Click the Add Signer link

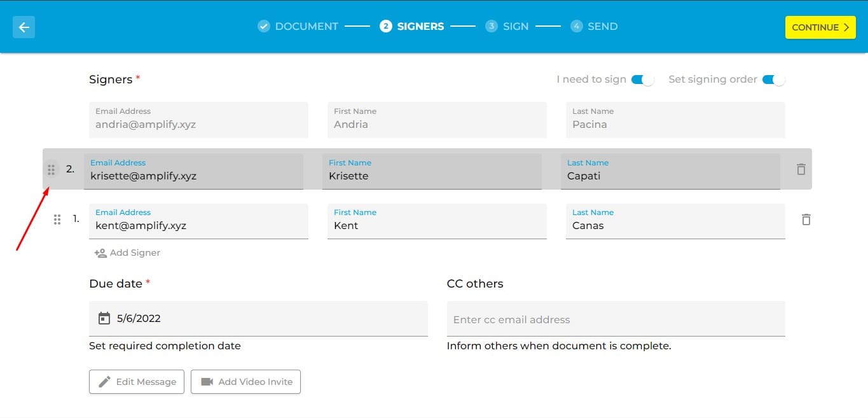click(127, 253)
